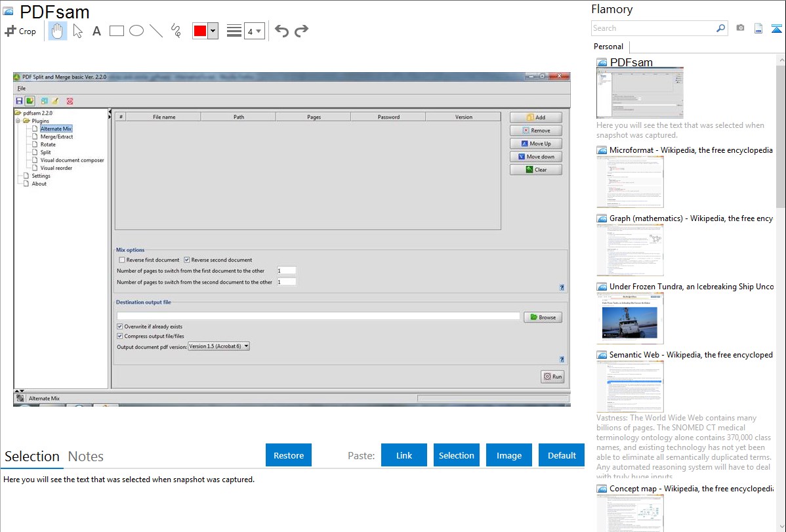The height and width of the screenshot is (532, 786).
Task: Open the File menu in PDFsam
Action: pyautogui.click(x=22, y=89)
